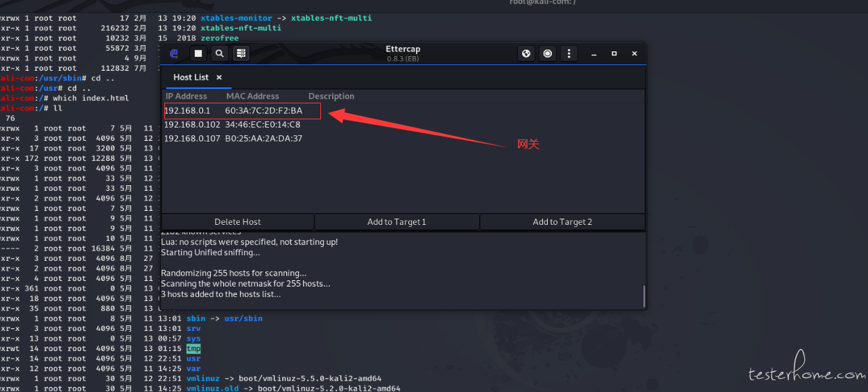Click Add to Target 2

[x=562, y=222]
